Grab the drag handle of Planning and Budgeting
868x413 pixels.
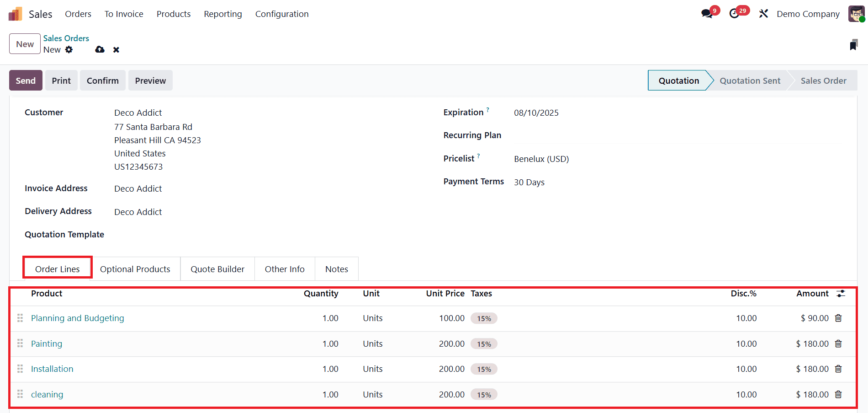[x=20, y=318]
